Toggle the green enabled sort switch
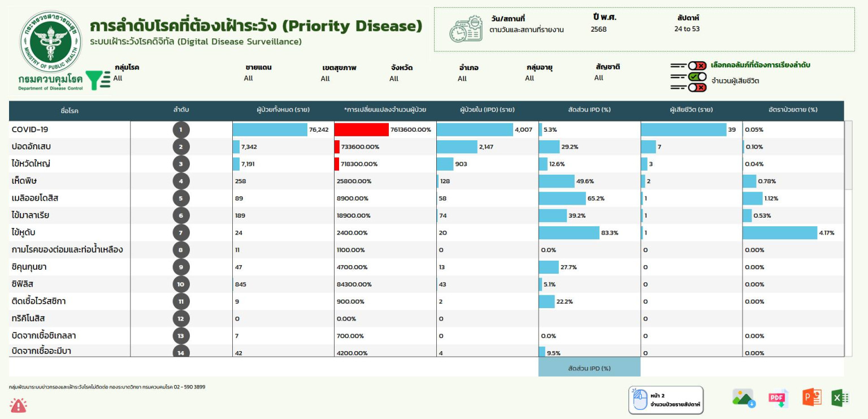 pyautogui.click(x=697, y=76)
